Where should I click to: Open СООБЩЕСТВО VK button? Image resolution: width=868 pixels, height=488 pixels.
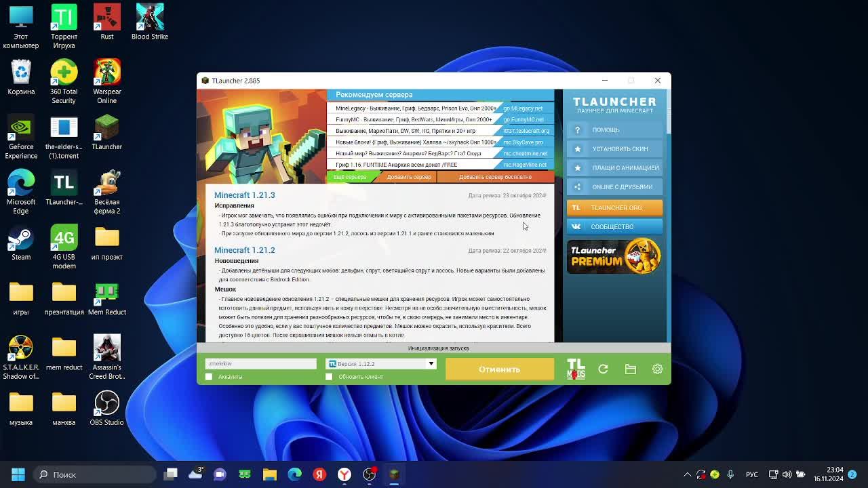click(614, 227)
